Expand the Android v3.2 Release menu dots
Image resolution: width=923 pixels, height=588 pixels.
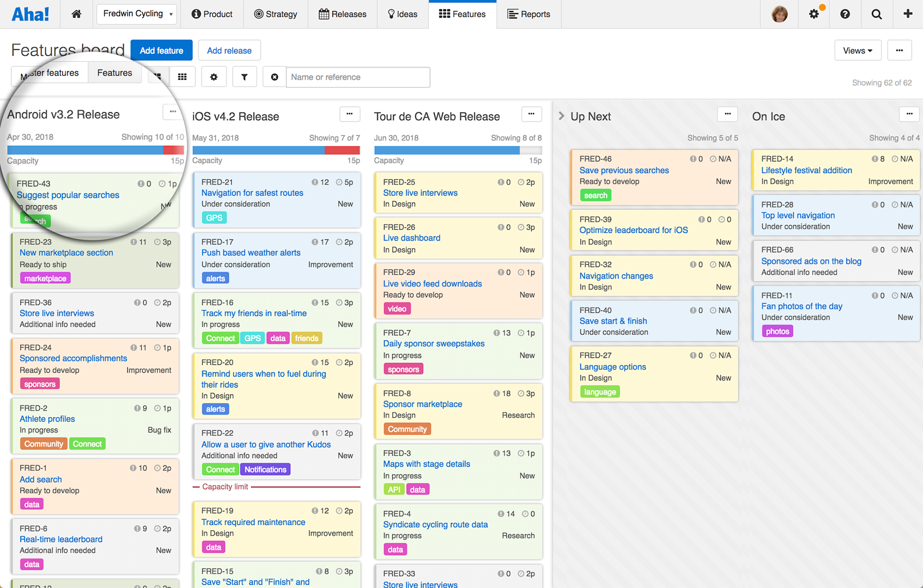point(173,112)
